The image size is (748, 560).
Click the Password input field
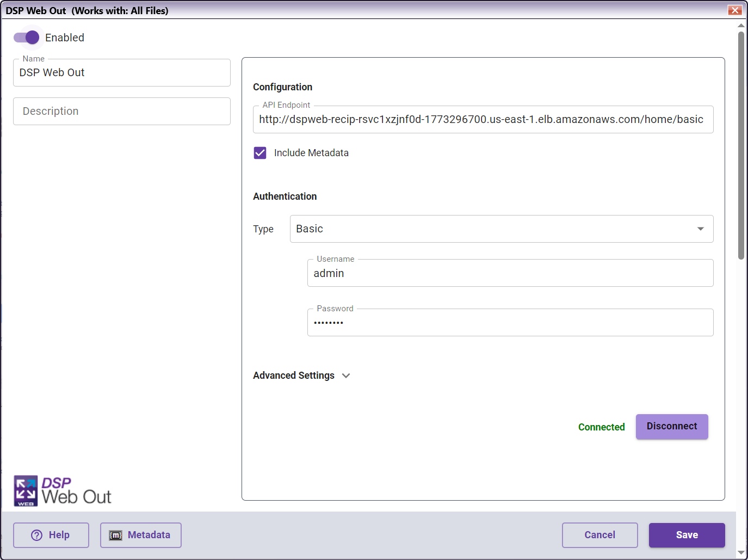point(510,323)
